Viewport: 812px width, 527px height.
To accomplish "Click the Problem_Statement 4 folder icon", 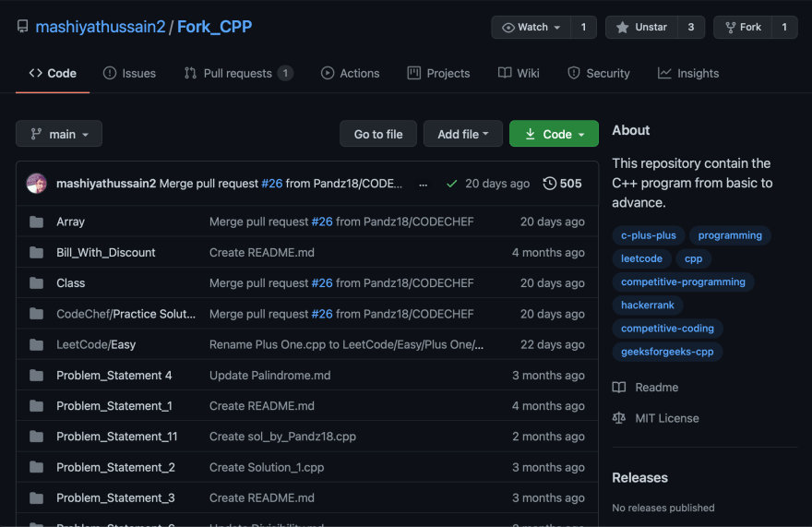I will pyautogui.click(x=36, y=375).
